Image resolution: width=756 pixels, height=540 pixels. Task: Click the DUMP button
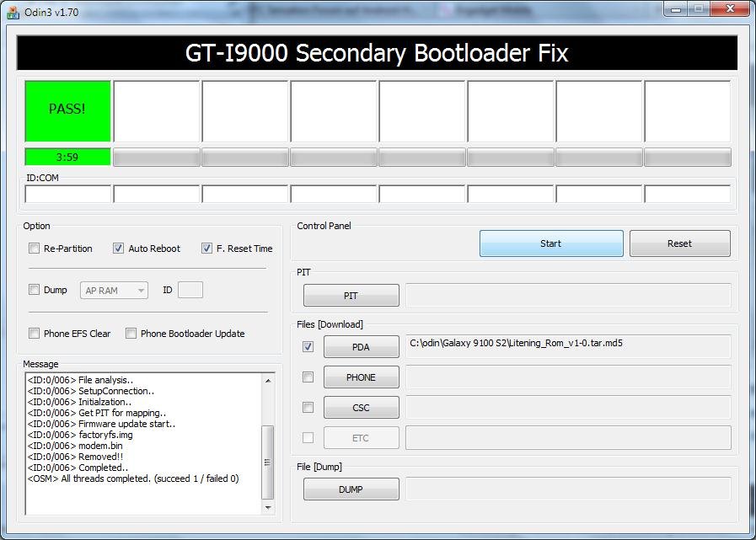coord(351,489)
